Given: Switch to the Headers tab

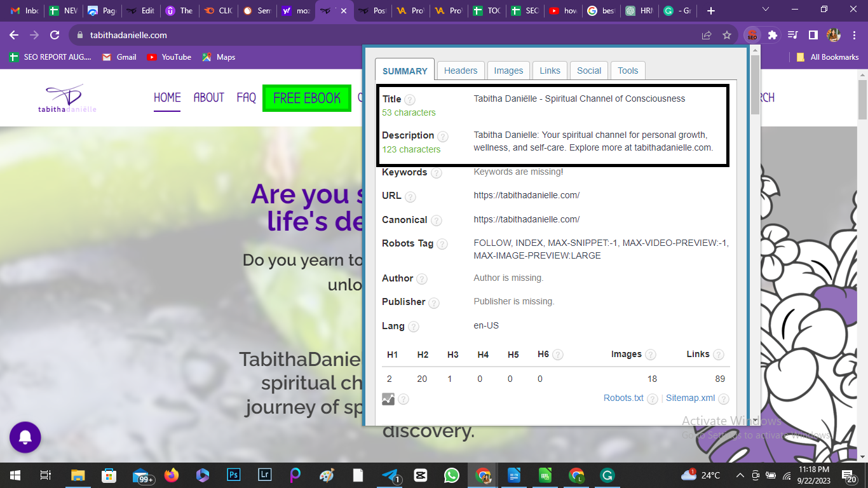Looking at the screenshot, I should (461, 71).
